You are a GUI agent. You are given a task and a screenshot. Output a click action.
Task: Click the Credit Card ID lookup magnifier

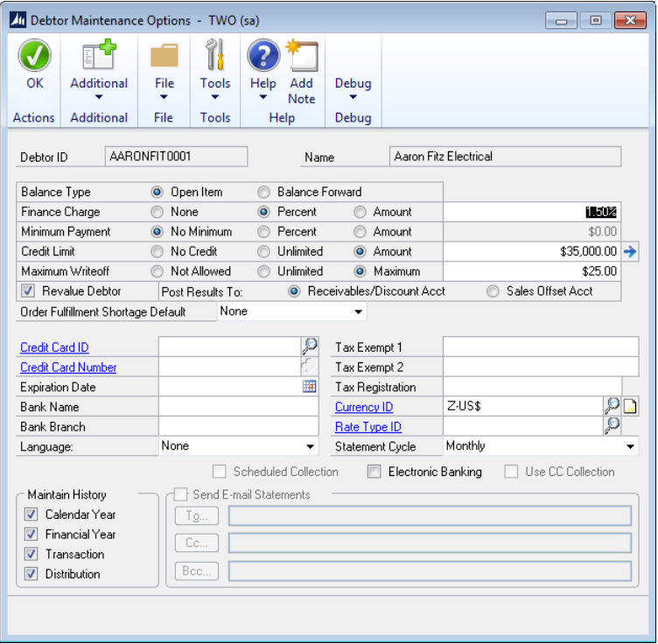coord(310,347)
